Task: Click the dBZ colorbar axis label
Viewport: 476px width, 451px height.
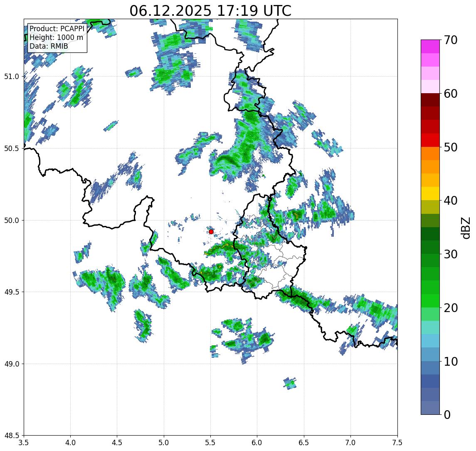Action: pyautogui.click(x=465, y=228)
